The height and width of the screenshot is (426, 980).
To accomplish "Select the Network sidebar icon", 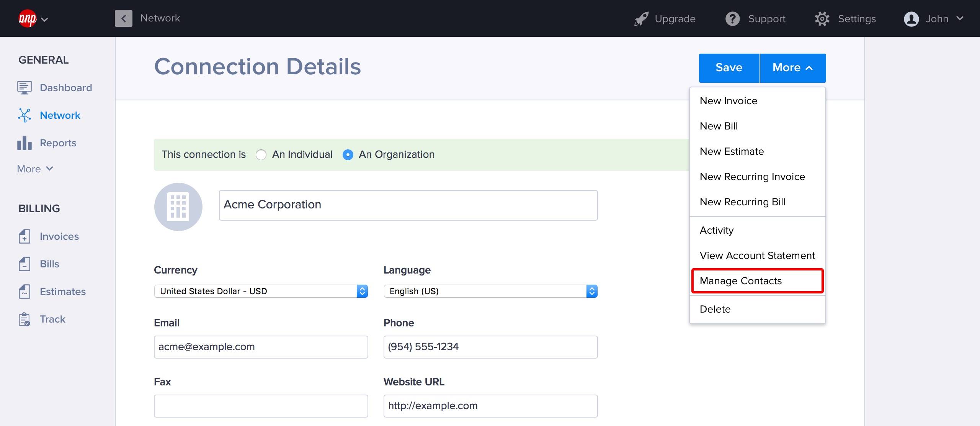I will 24,115.
